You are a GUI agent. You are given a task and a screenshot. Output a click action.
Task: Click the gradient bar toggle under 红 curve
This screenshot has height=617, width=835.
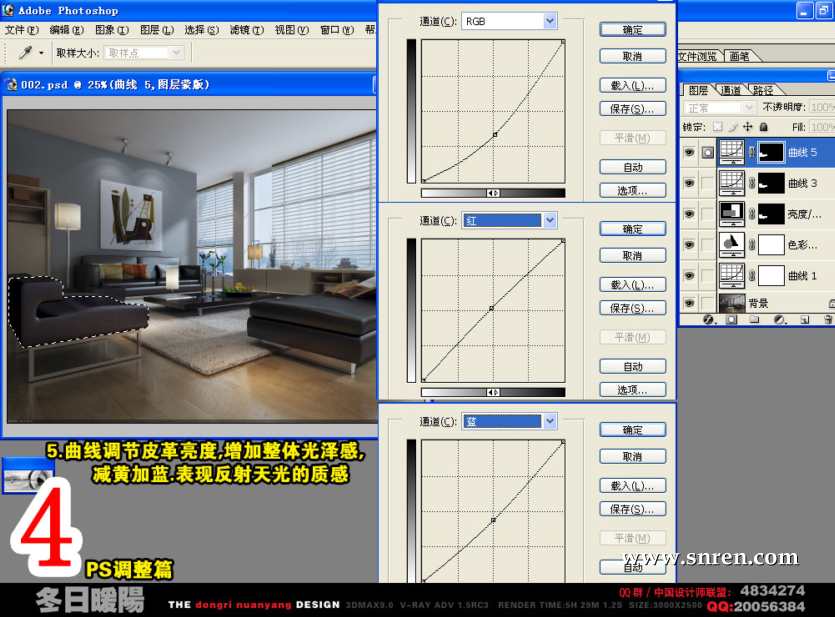click(x=493, y=392)
